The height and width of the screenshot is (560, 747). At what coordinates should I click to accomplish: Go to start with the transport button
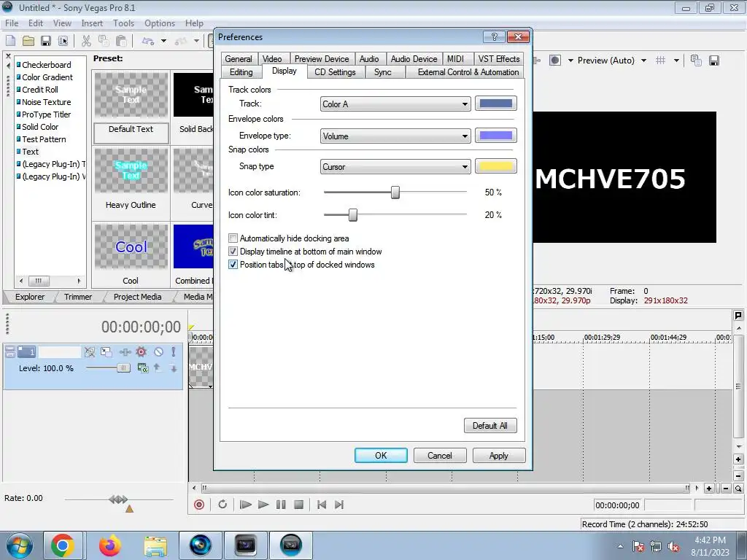pos(322,505)
